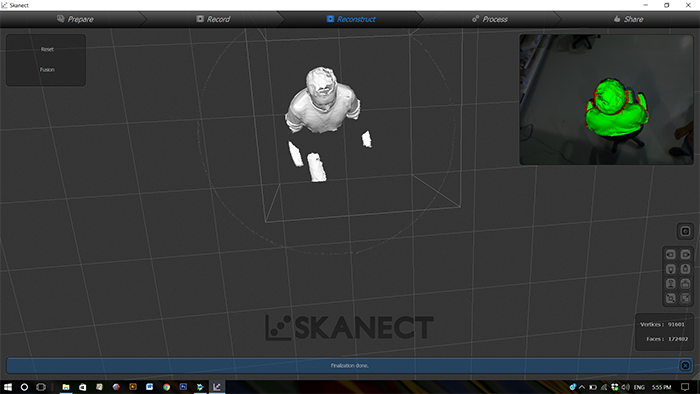The height and width of the screenshot is (394, 700).
Task: Open the Share tab
Action: (628, 19)
